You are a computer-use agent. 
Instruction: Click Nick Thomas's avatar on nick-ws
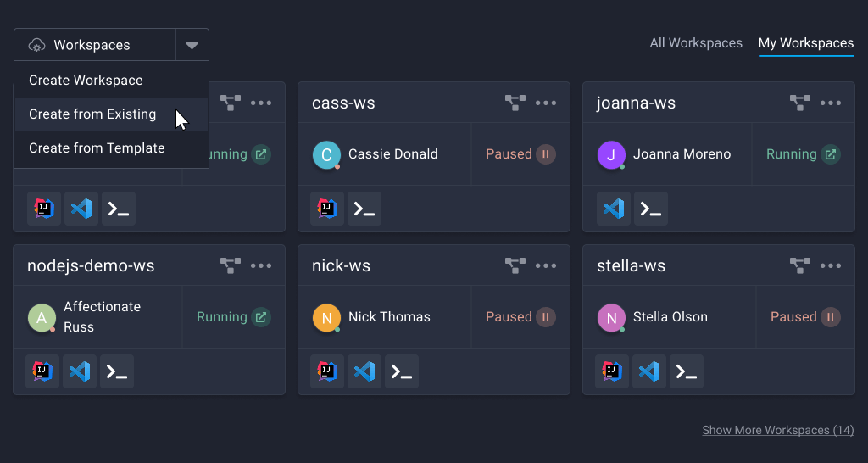click(326, 317)
